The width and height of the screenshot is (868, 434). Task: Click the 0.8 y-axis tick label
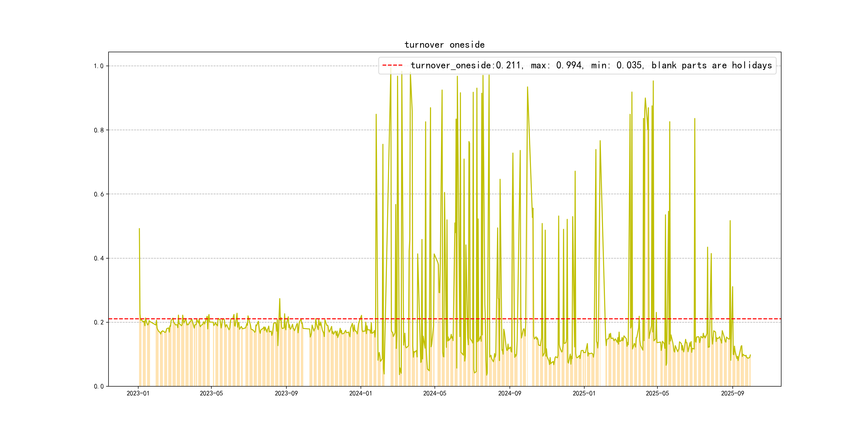tap(99, 130)
